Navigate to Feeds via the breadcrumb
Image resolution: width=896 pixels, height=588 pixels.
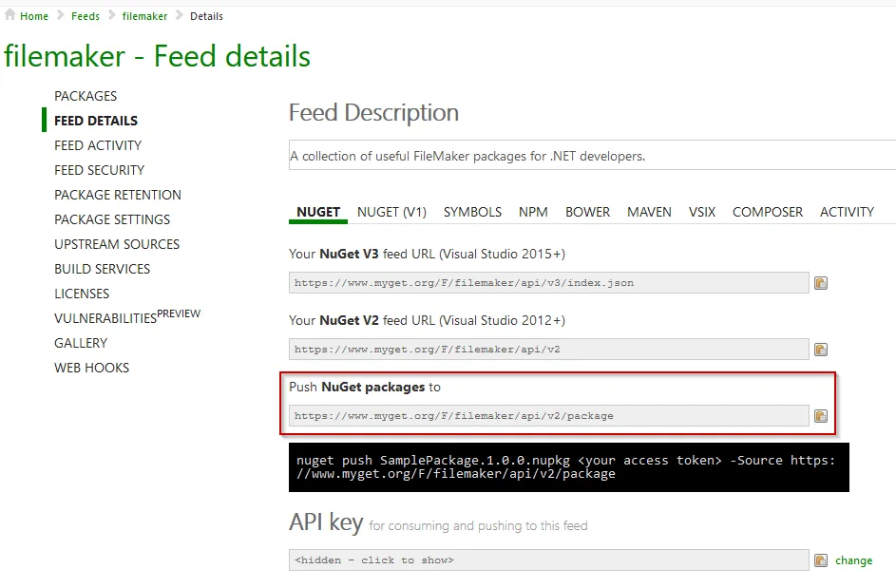pyautogui.click(x=85, y=15)
